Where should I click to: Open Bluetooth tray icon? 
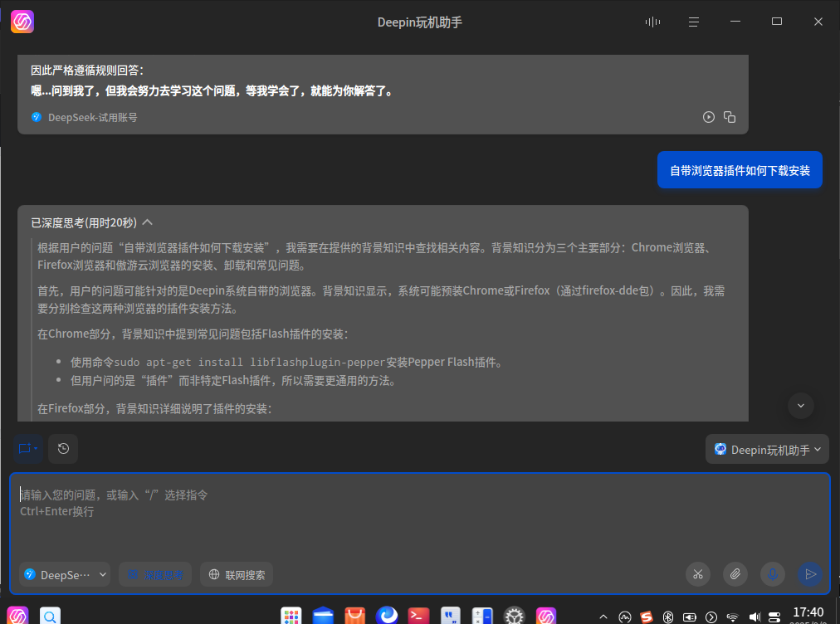tap(668, 617)
